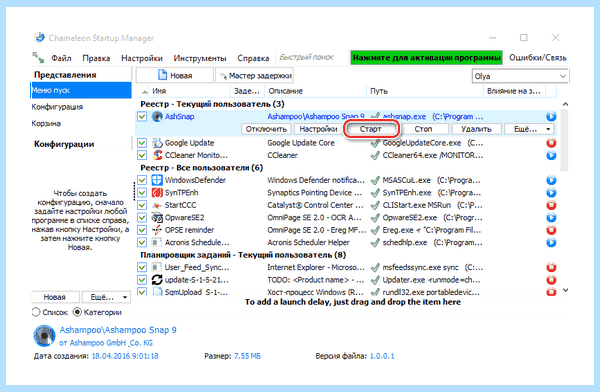Screen dimensions: 600x392
Task: Click red impact icon in User_Feed_Sync row
Action: click(x=551, y=267)
